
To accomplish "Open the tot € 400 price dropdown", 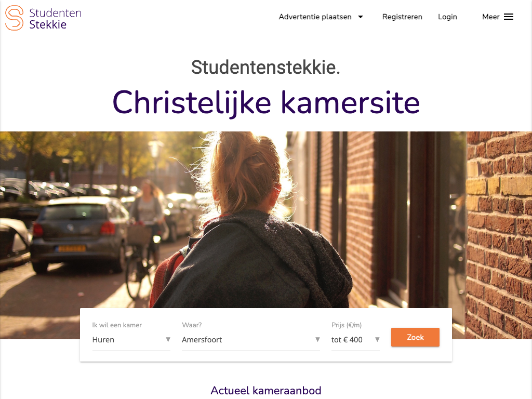I will [x=355, y=340].
